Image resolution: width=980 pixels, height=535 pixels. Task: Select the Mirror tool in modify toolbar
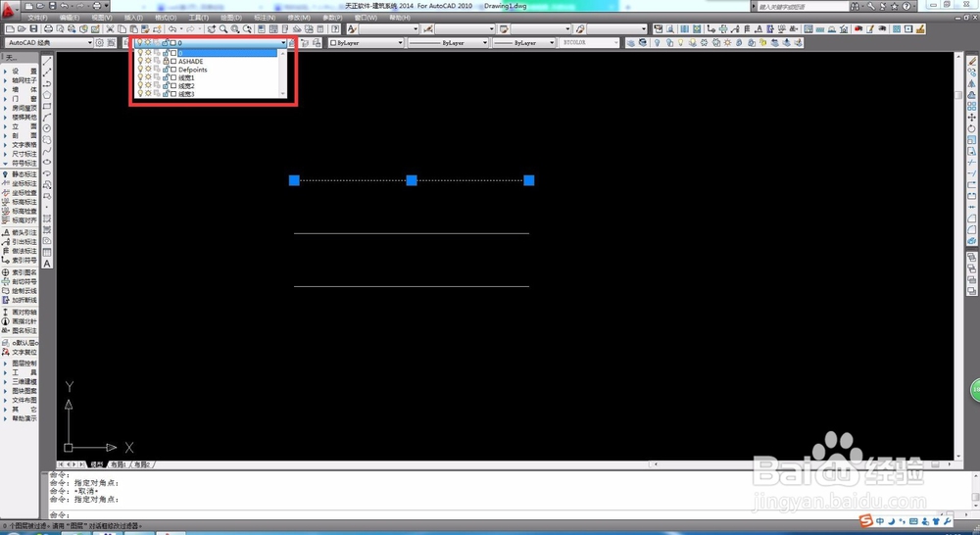[972, 83]
